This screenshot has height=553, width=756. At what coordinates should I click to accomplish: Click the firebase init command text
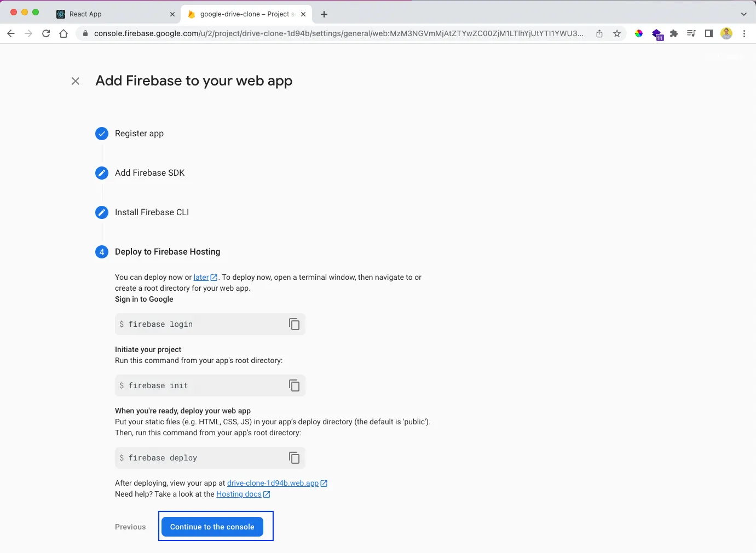pyautogui.click(x=158, y=385)
